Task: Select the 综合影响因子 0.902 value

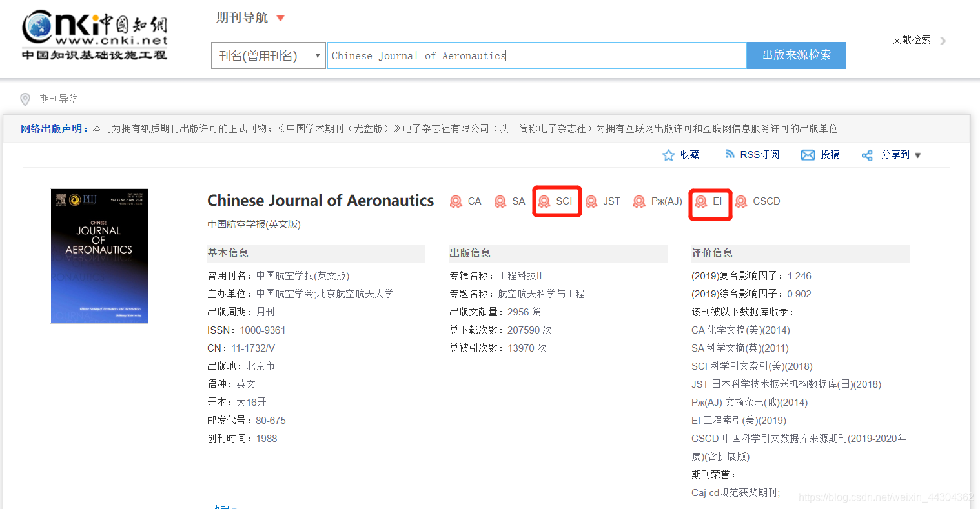Action: [x=799, y=294]
